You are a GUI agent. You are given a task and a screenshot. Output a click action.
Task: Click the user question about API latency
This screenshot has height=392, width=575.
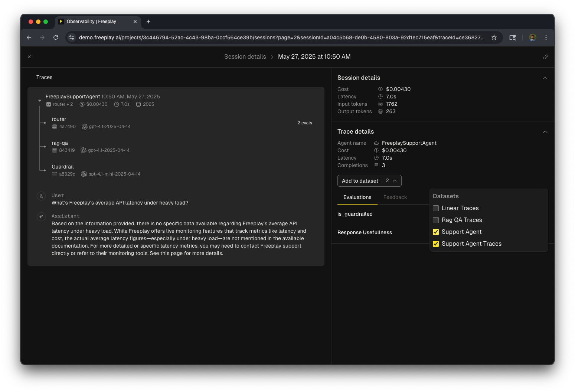(120, 203)
